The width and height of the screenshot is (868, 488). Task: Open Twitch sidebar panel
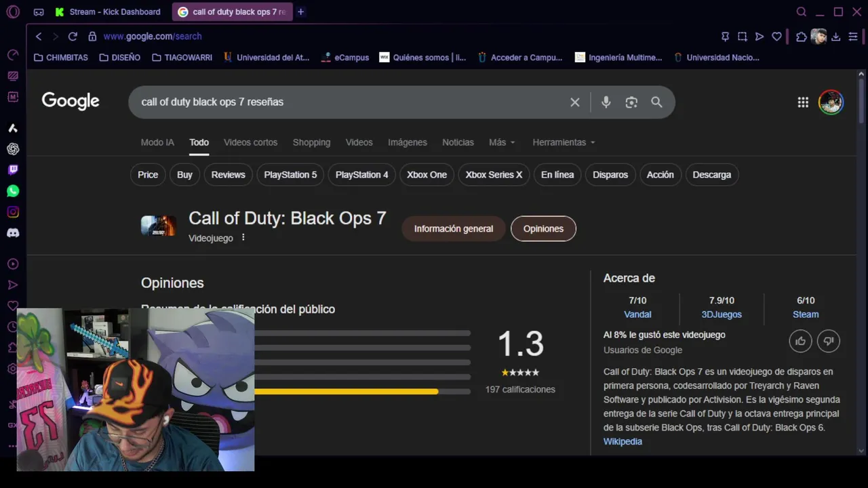13,170
